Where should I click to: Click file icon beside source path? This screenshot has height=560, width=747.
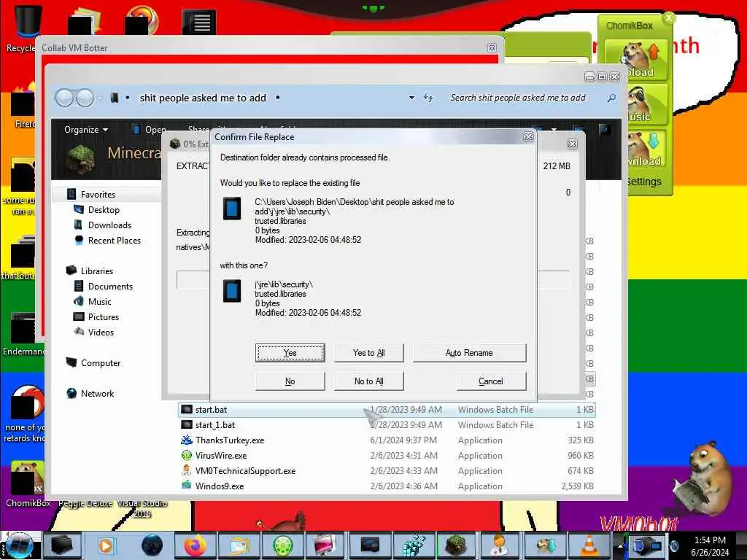[231, 290]
